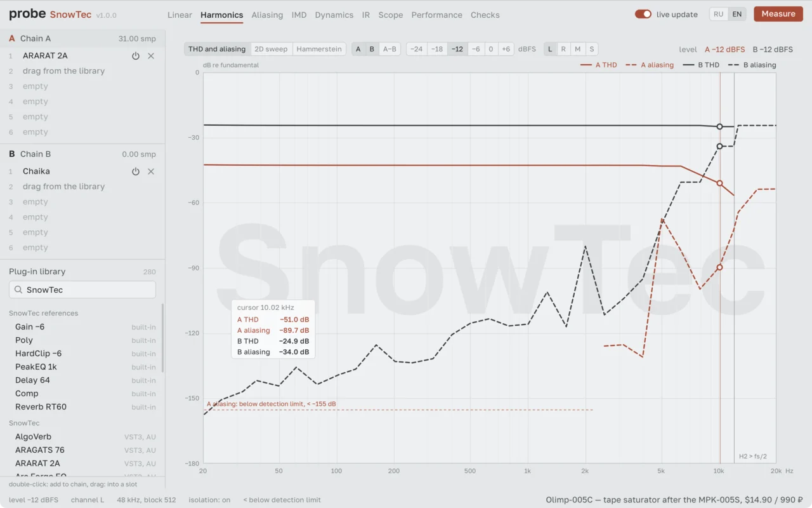Choose the +6 dBFS level
Image resolution: width=812 pixels, height=508 pixels.
pyautogui.click(x=506, y=49)
